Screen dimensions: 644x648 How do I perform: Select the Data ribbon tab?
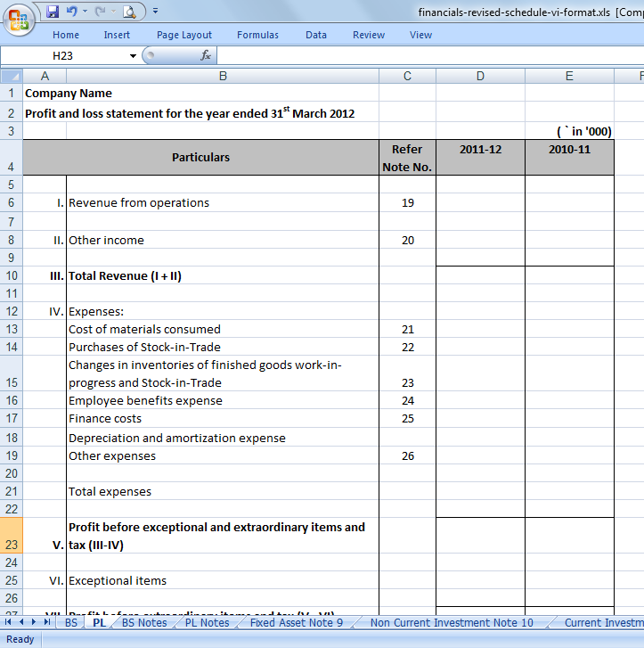316,35
